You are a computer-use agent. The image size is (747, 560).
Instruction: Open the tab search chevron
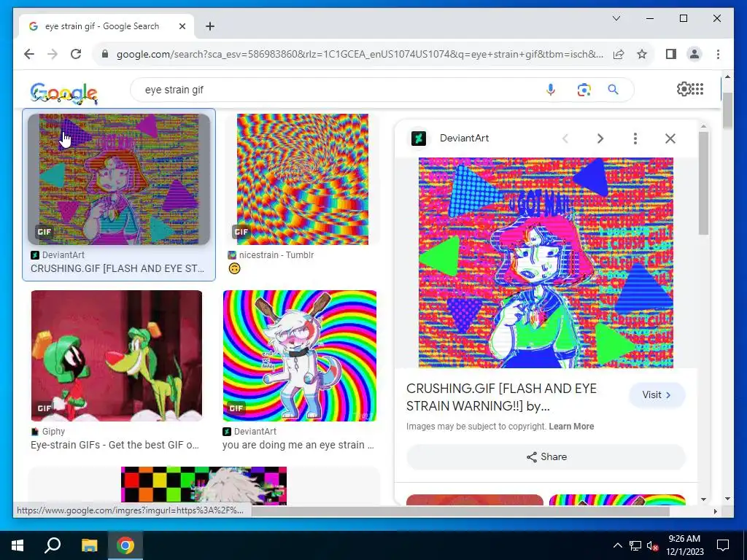click(x=616, y=18)
